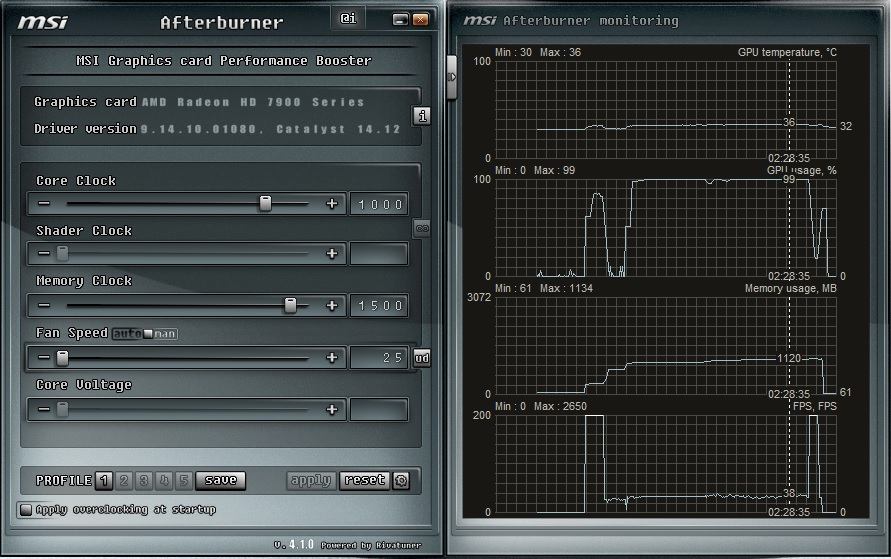Click the reset button
The image size is (891, 559).
coord(365,481)
